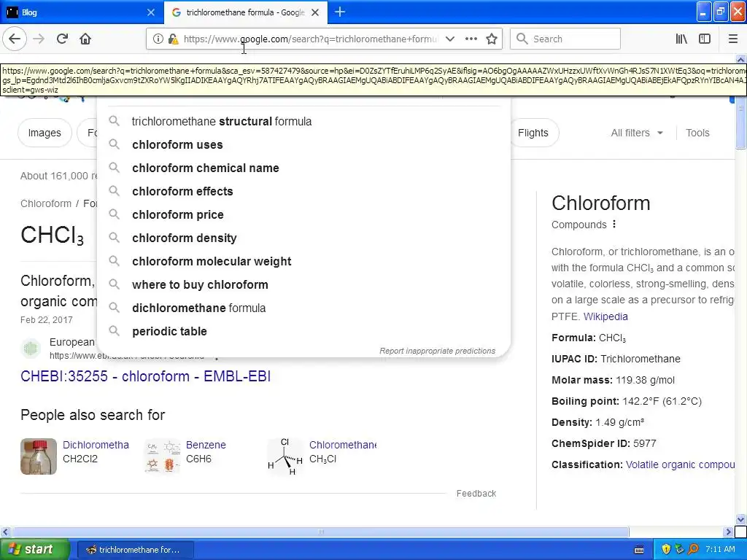Choose suggestion chloroform chemical name
This screenshot has height=560, width=747.
tap(303, 168)
